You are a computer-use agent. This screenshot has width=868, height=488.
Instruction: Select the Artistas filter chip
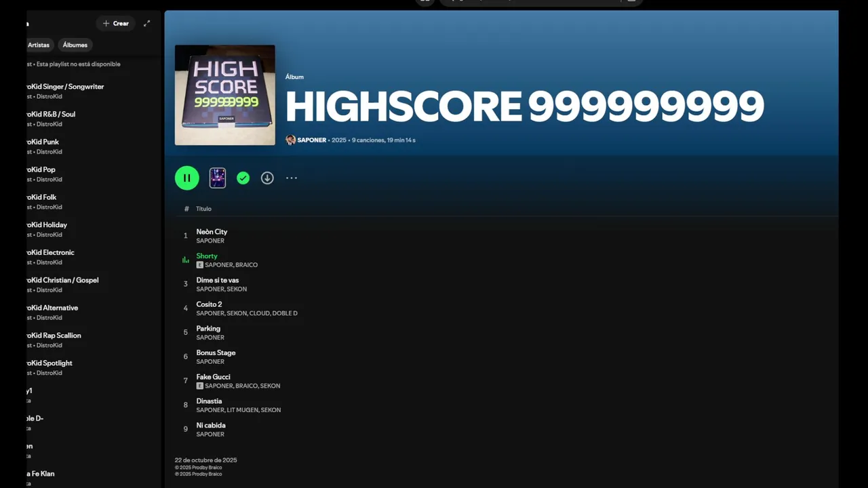point(39,45)
